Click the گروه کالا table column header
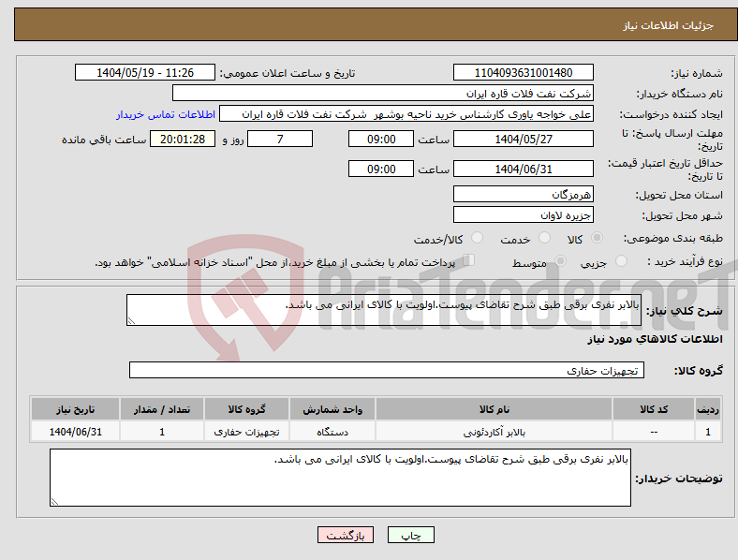 [x=246, y=409]
